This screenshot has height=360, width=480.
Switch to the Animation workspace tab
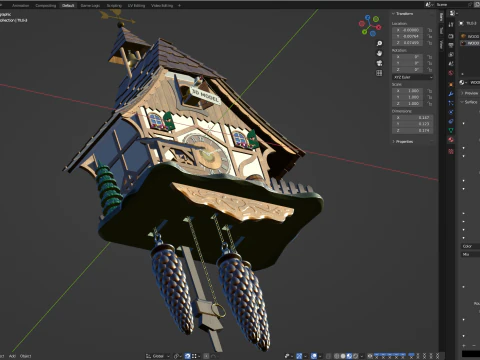point(20,5)
